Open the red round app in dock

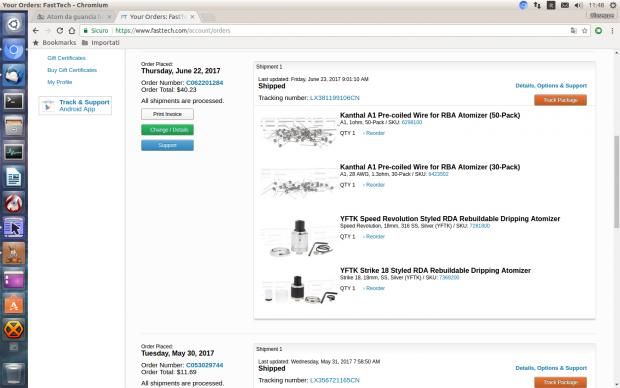tap(13, 203)
